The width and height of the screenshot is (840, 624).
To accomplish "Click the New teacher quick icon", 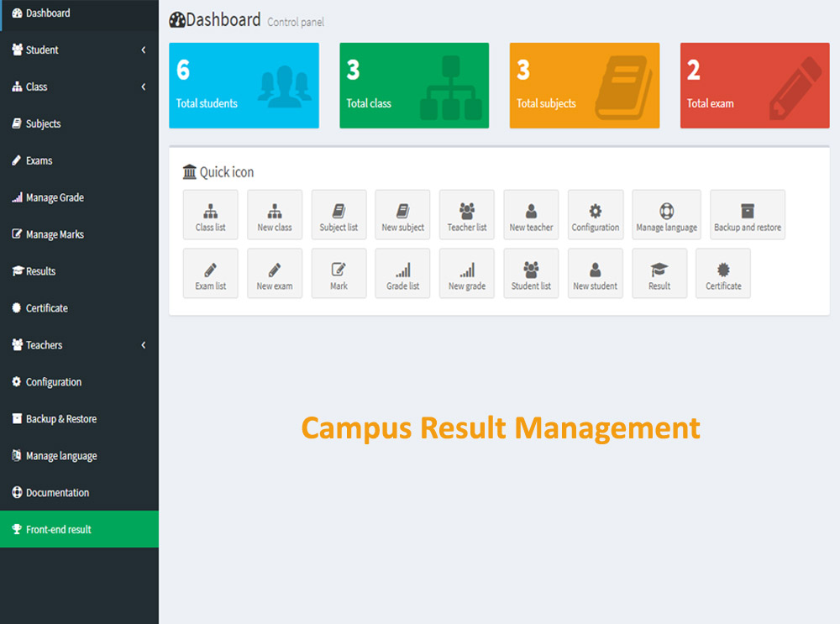I will [x=531, y=215].
